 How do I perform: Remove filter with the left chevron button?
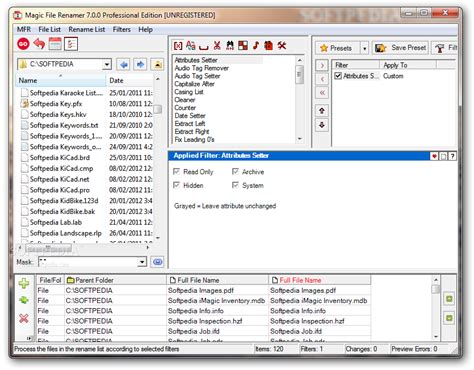[x=322, y=79]
